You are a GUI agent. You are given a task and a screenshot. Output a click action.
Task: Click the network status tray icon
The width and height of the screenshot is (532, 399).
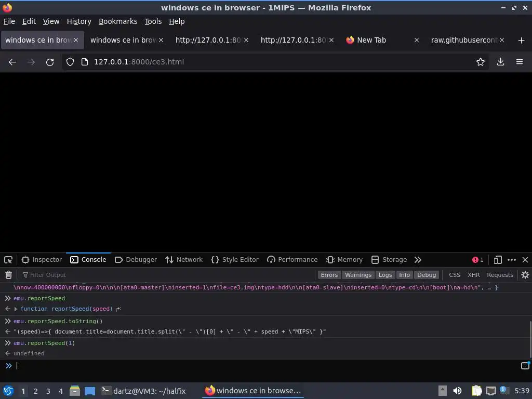(x=490, y=391)
